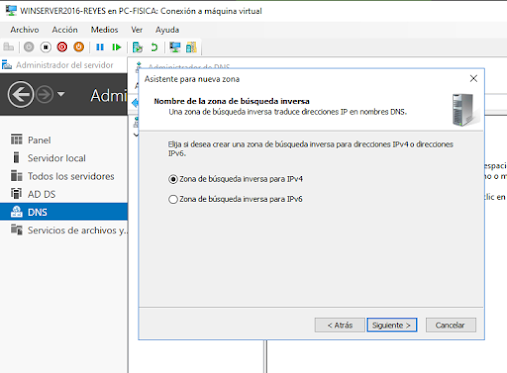507x373 pixels.
Task: Click the Panel dashboard icon
Action: point(17,139)
